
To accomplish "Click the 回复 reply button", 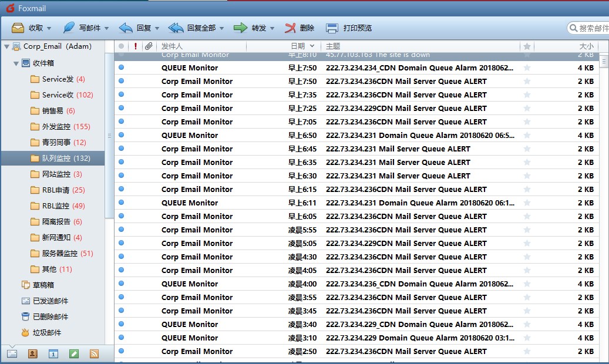I will (136, 28).
